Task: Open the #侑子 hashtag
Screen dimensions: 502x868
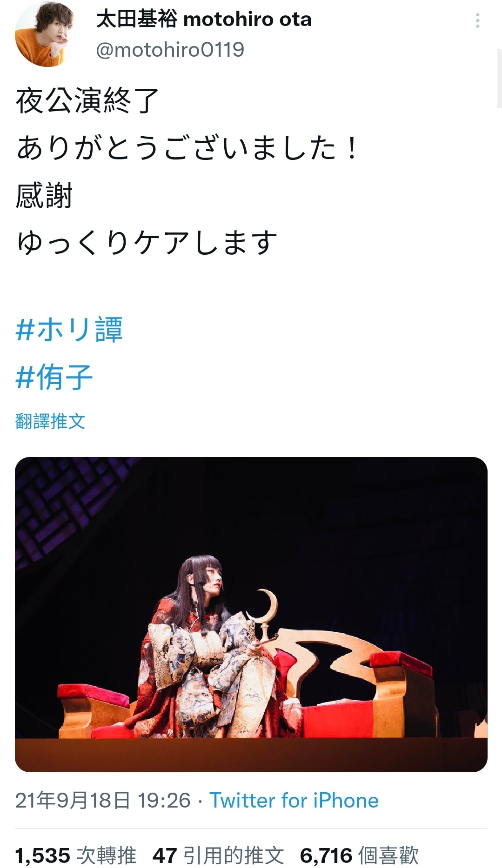Action: click(x=54, y=377)
